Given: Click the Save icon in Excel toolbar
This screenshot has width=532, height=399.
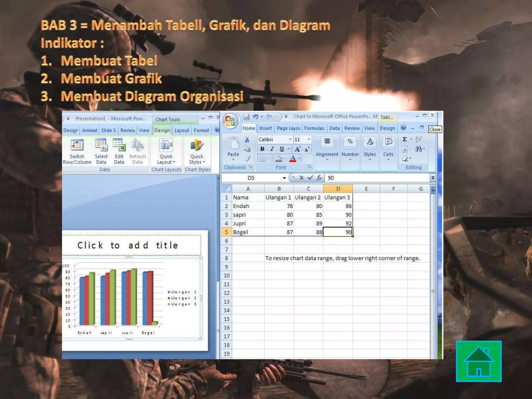Looking at the screenshot, I should [246, 117].
